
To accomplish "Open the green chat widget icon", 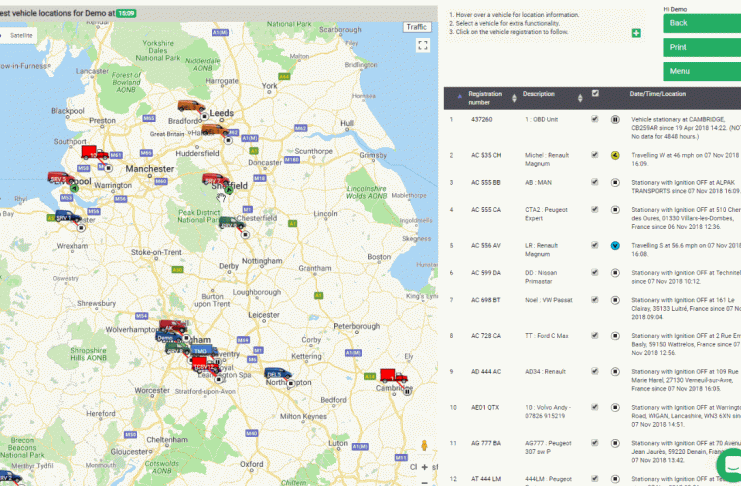I will (x=730, y=465).
